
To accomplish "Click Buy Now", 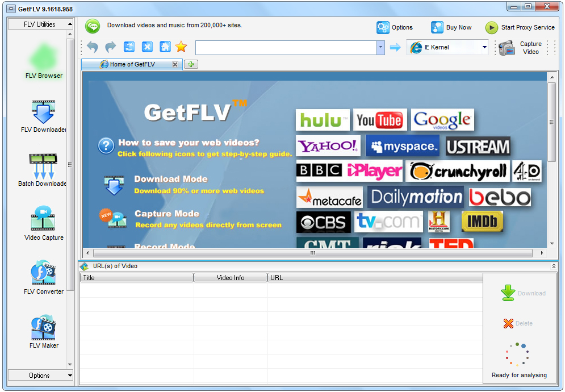I will tap(451, 27).
